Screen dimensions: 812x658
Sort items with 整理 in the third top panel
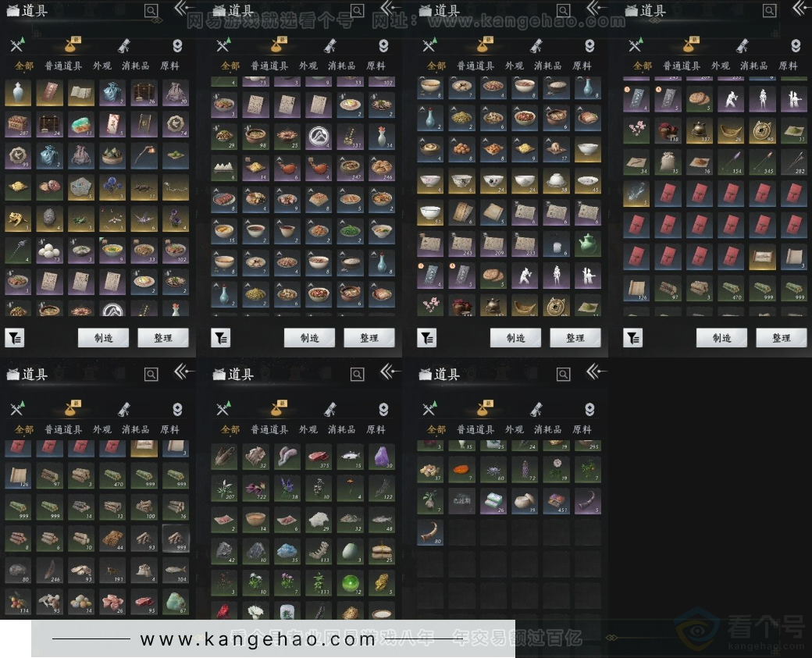[x=575, y=338]
